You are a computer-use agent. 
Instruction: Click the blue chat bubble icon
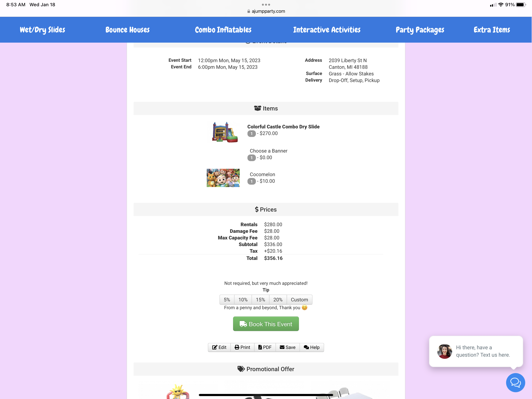(515, 382)
